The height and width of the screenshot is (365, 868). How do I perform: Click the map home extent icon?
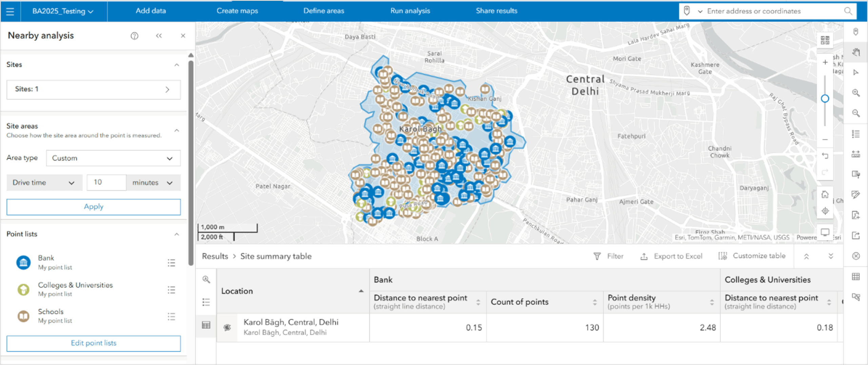825,195
